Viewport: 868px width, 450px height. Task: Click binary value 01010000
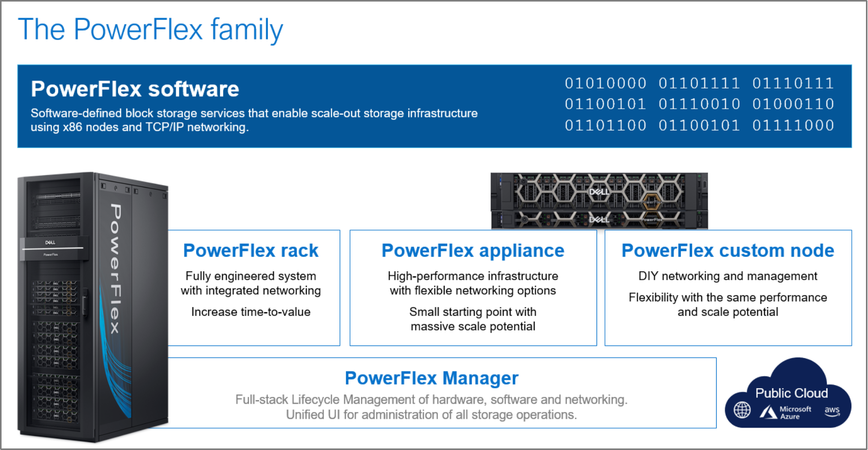[x=606, y=83]
